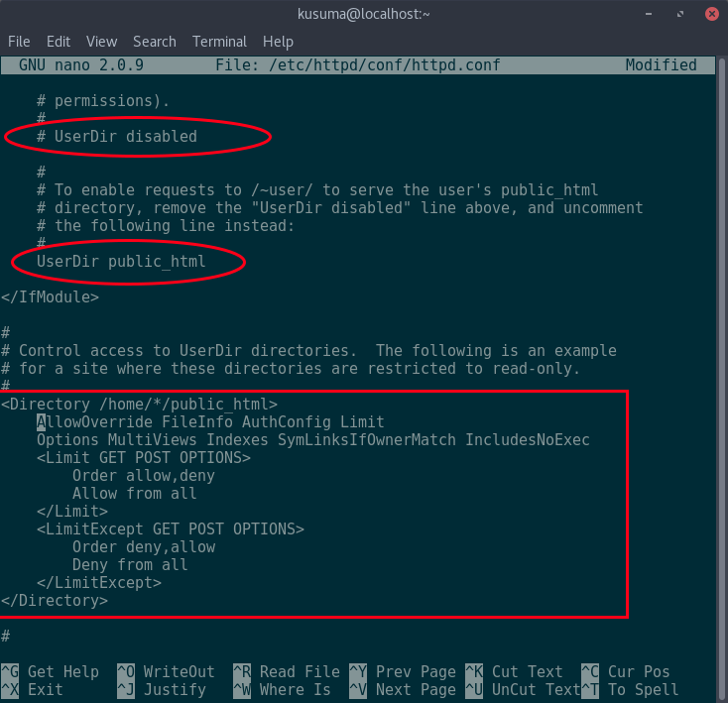728x703 pixels.
Task: Click the 'GNU nano 2.0.9' title text
Action: click(81, 65)
